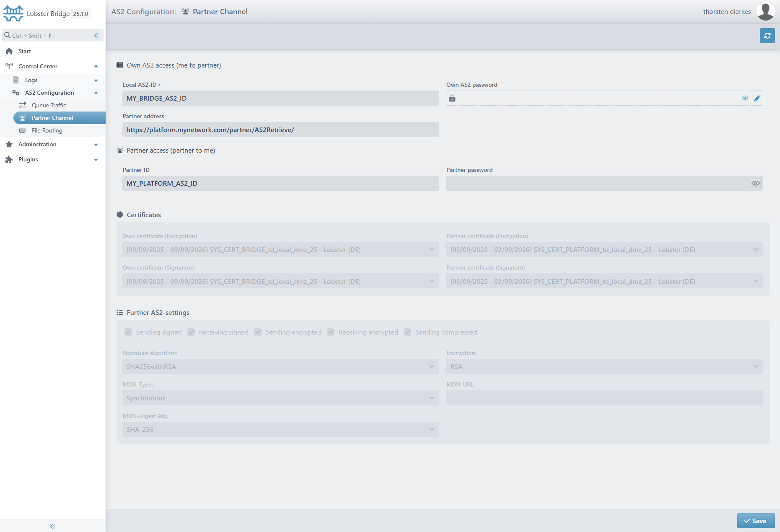Open the MDN-Type dropdown
The image size is (780, 532).
click(x=280, y=398)
